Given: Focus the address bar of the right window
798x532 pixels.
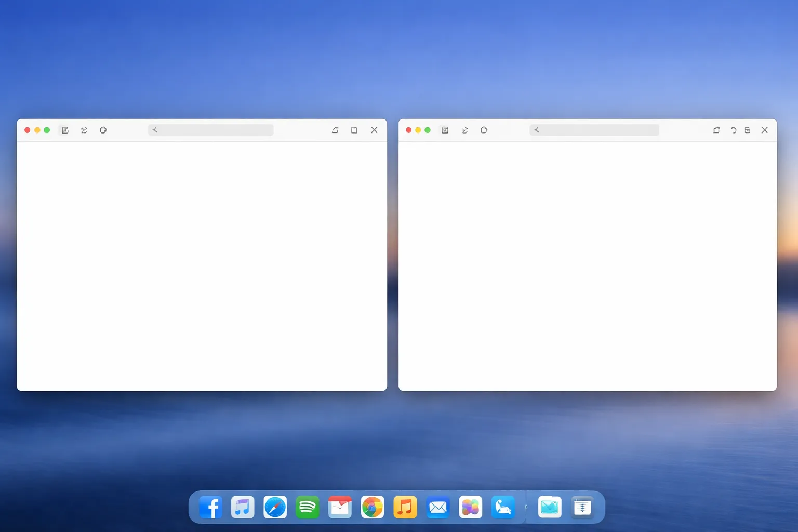Looking at the screenshot, I should tap(594, 130).
